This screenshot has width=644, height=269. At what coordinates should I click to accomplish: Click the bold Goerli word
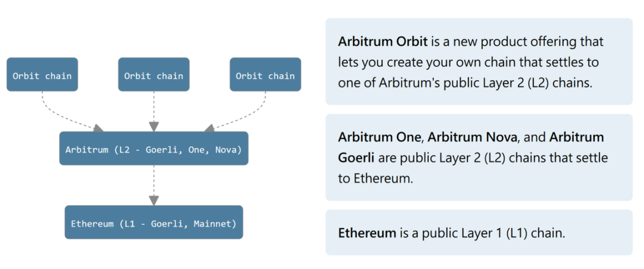[x=355, y=158]
